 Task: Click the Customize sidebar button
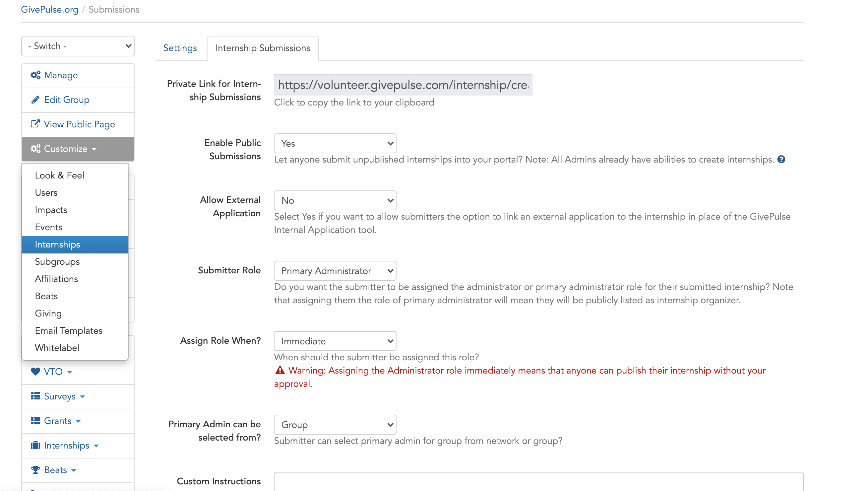(78, 149)
